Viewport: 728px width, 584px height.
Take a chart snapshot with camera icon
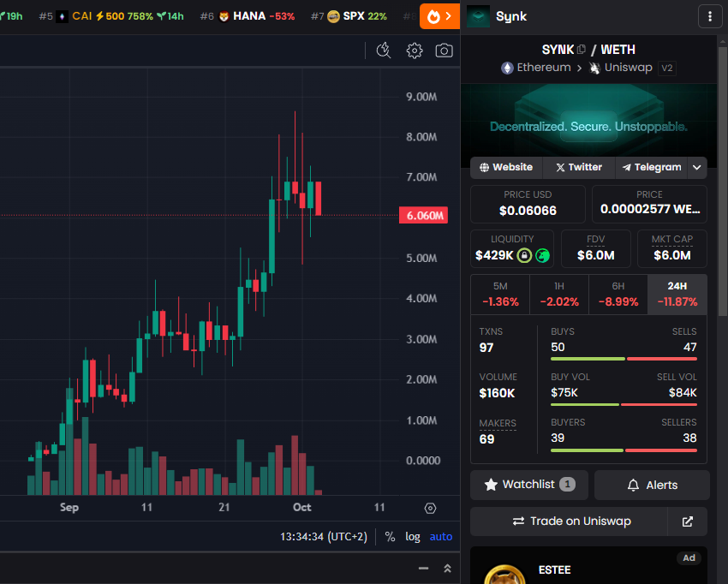pos(444,51)
